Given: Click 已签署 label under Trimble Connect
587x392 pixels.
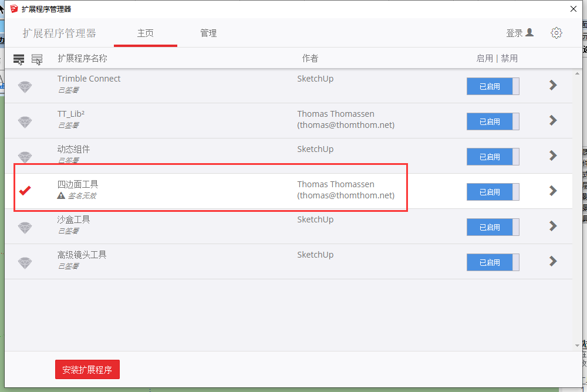Looking at the screenshot, I should pos(68,90).
